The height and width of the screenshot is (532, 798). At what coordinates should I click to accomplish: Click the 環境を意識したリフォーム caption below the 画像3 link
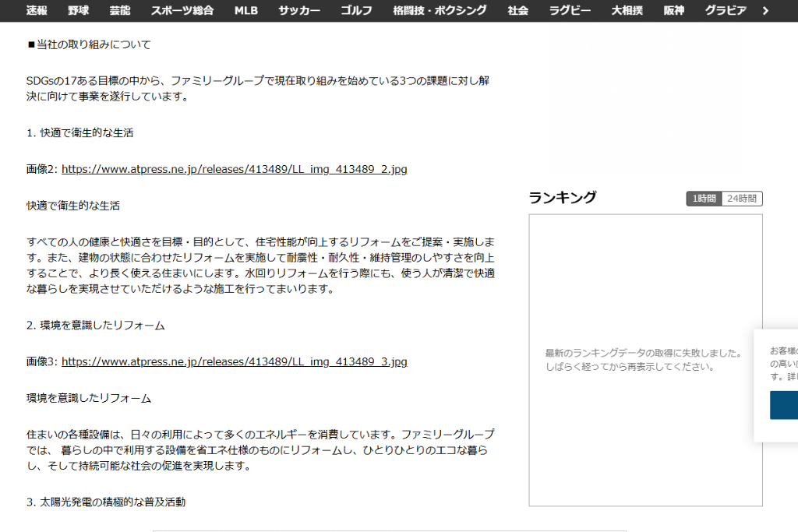pos(89,398)
